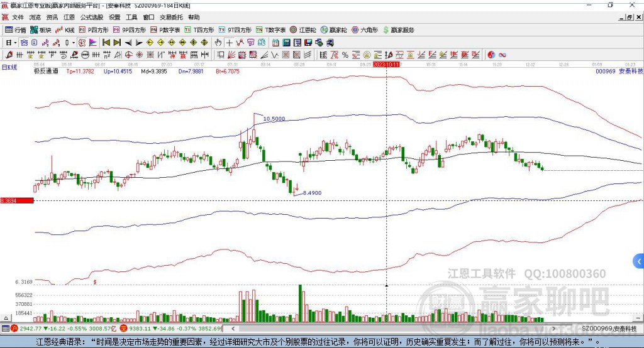The image size is (644, 348).
Task: Click the 10.5000 high price label
Action: [x=274, y=119]
